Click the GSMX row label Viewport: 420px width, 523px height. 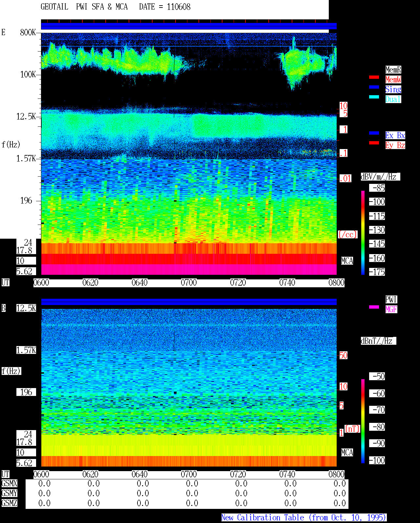tap(9, 484)
